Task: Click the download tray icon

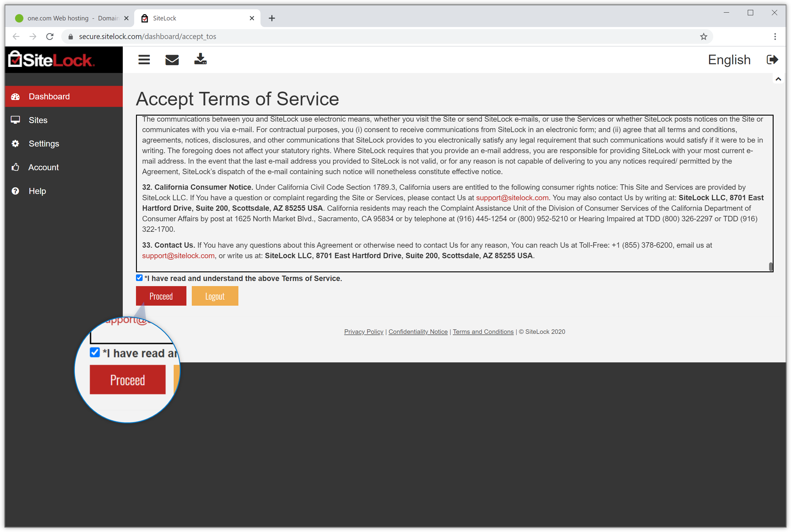Action: click(200, 59)
